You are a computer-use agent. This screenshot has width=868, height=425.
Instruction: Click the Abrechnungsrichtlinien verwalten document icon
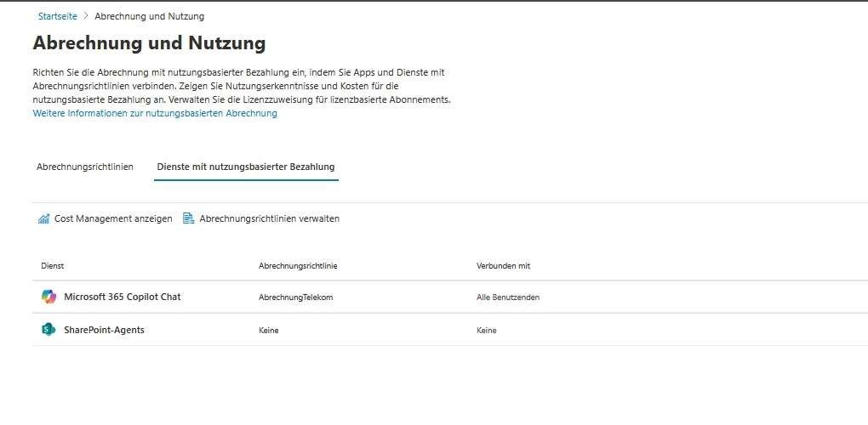click(188, 219)
